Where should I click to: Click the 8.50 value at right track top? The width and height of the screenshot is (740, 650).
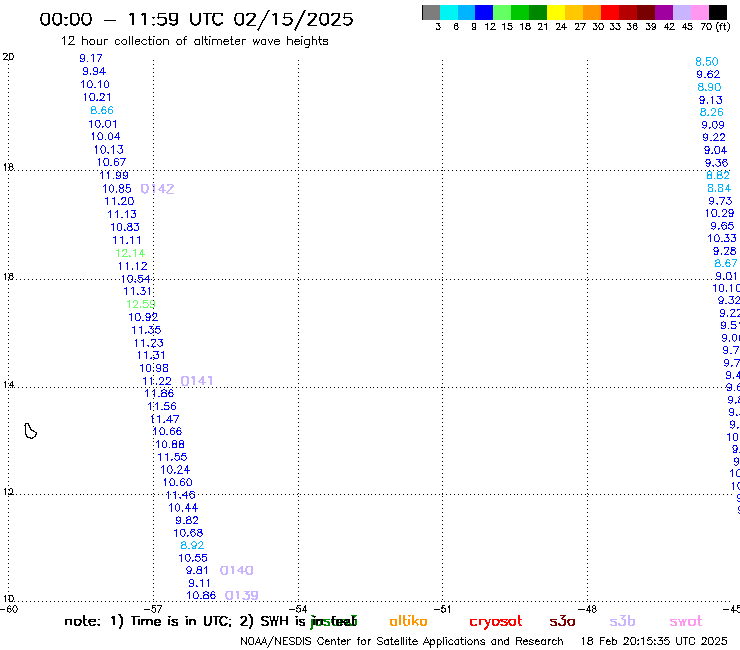706,62
